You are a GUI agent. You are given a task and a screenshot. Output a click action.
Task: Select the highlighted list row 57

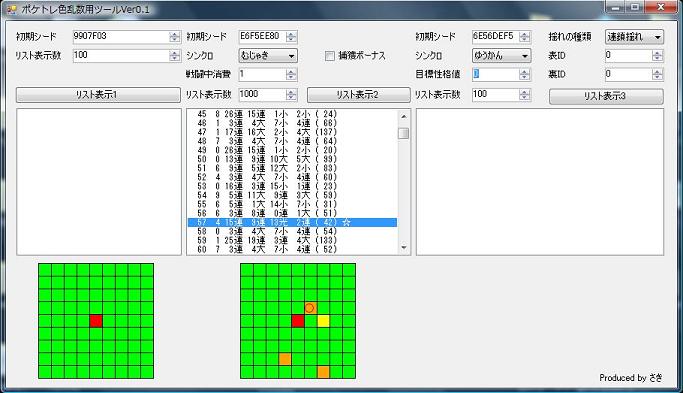(292, 222)
